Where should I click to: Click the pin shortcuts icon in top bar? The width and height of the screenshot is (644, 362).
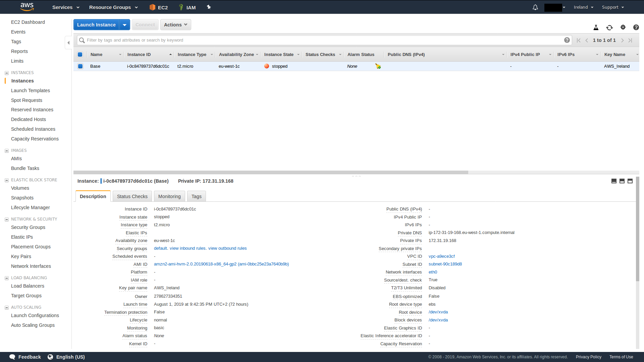209,7
